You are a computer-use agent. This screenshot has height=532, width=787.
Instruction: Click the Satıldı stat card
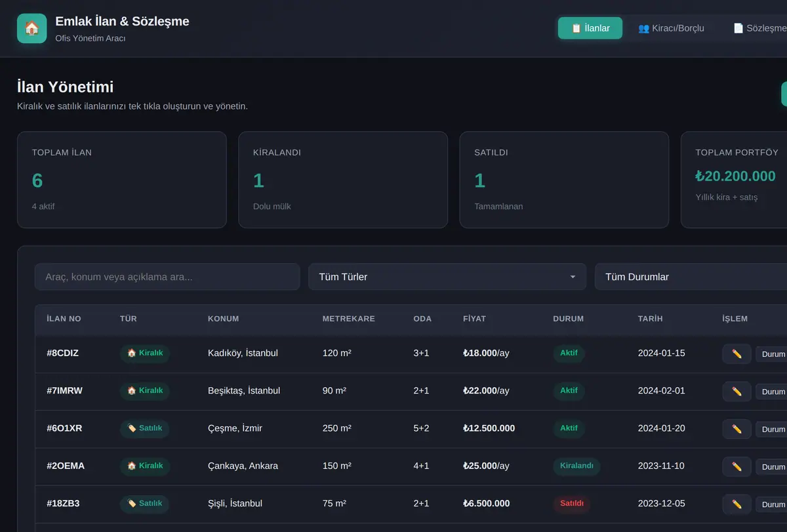(565, 180)
